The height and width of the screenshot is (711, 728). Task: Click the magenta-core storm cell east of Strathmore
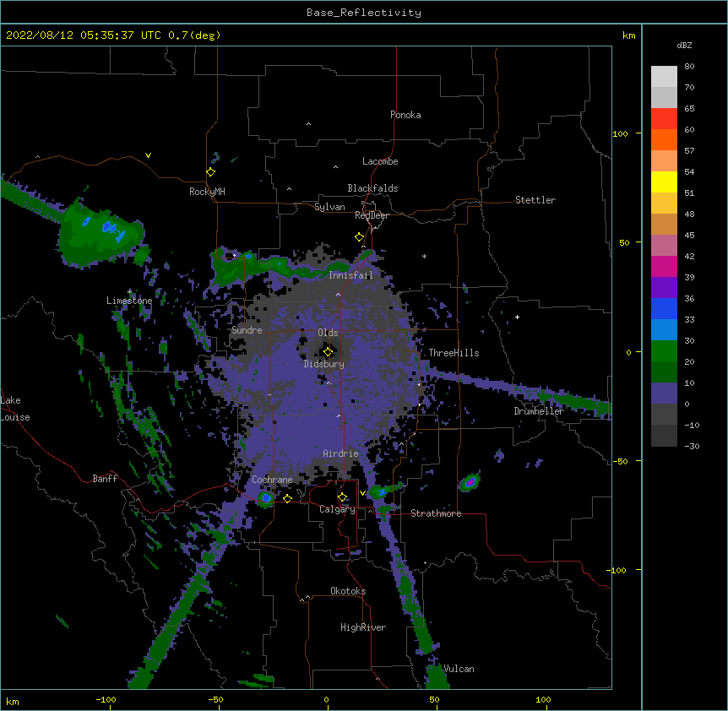[470, 482]
